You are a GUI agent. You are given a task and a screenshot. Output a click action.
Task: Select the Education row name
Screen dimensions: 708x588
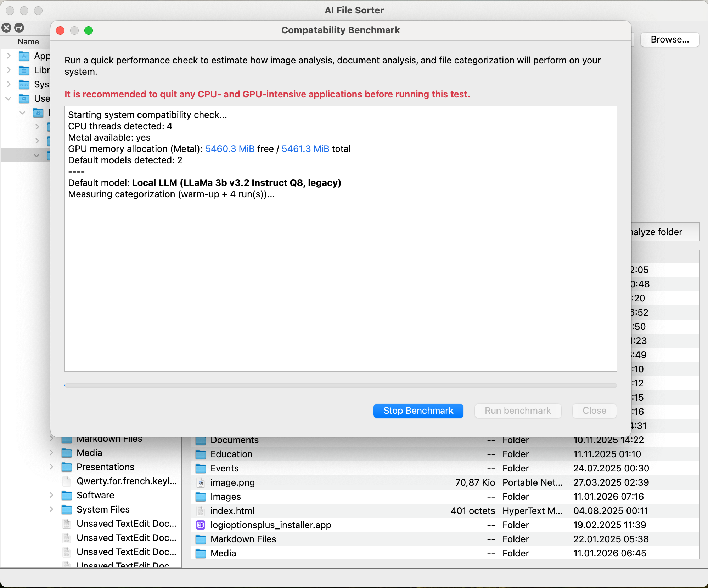pyautogui.click(x=231, y=454)
